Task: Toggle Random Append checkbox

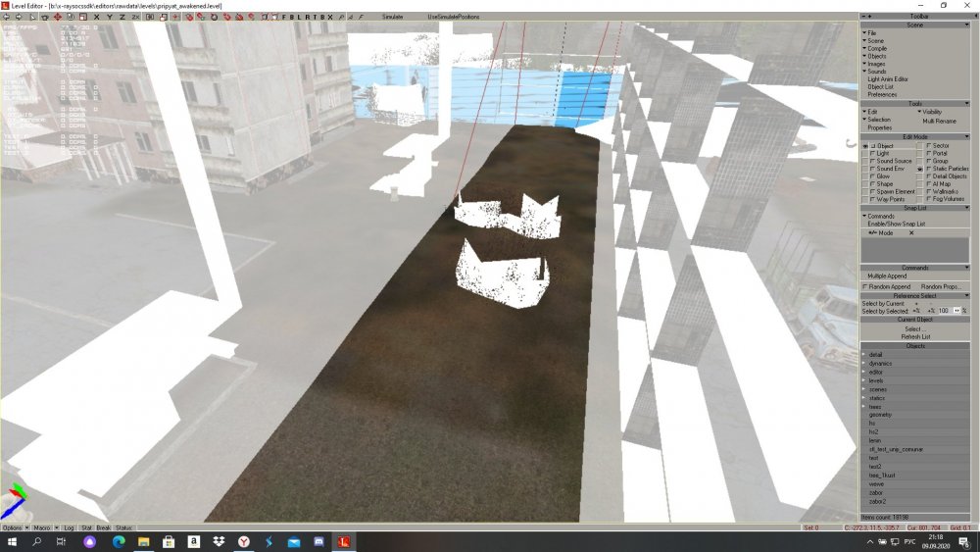Action: pos(865,286)
